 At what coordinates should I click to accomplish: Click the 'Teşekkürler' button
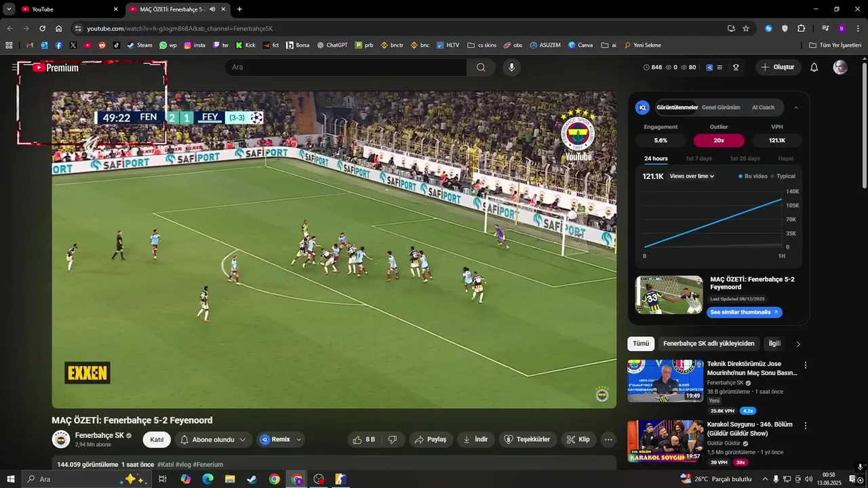(x=528, y=439)
